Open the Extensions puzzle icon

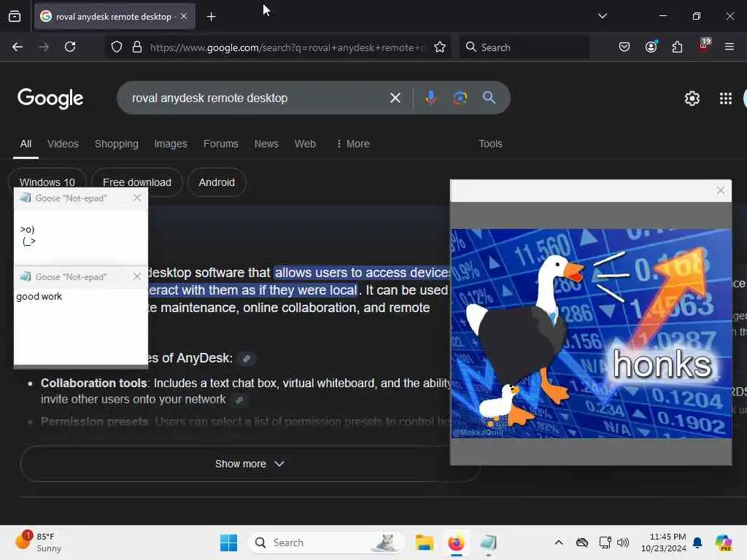point(677,47)
